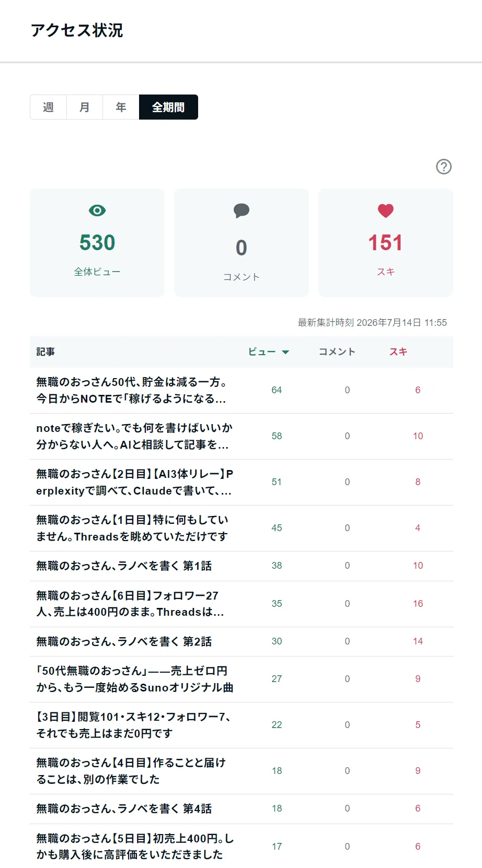
Task: Click the 530 全体ビュー stat card
Action: (97, 243)
